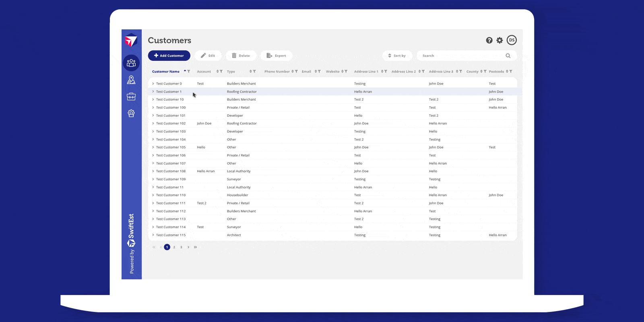Expand the Test Customer 10 row
The image size is (644, 322).
[153, 99]
